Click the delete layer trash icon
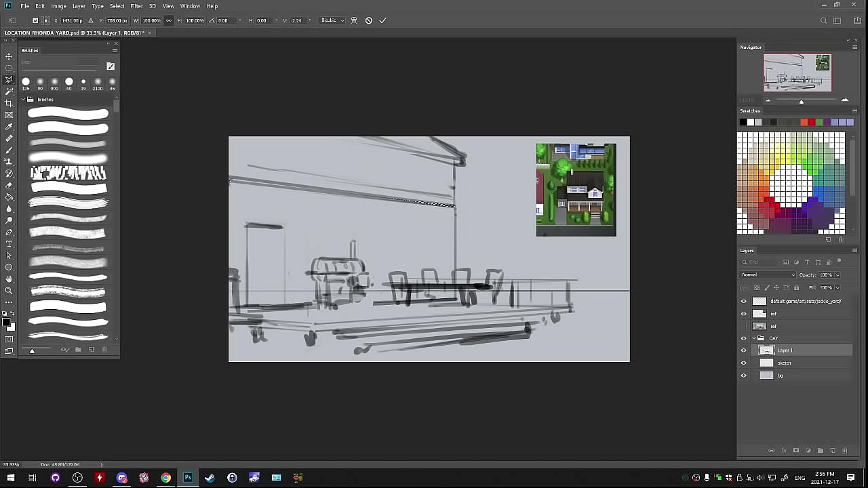The image size is (868, 488). pos(844,450)
